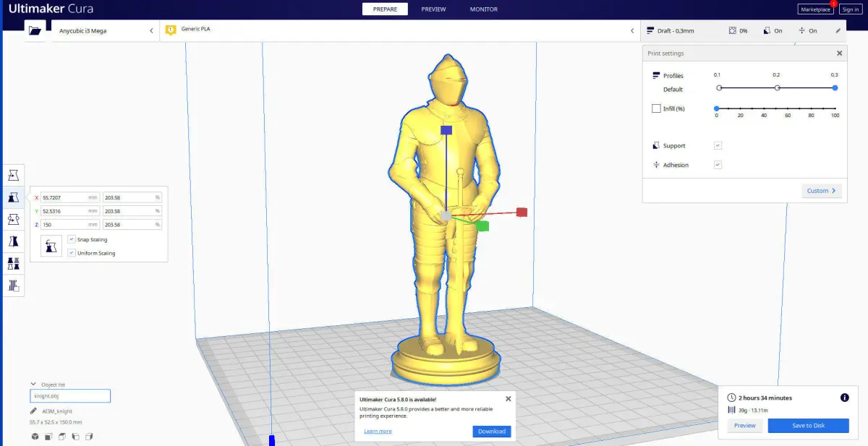Click the Preview button near Save to Disk
This screenshot has width=868, height=446.
pyautogui.click(x=745, y=426)
